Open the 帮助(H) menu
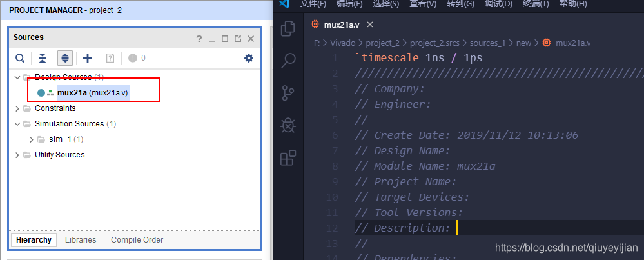 [x=573, y=4]
